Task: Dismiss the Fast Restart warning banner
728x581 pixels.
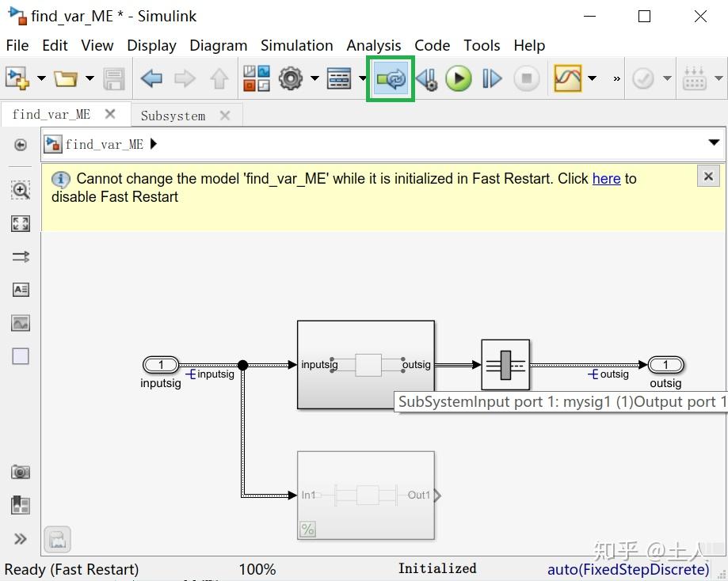Action: (x=707, y=176)
